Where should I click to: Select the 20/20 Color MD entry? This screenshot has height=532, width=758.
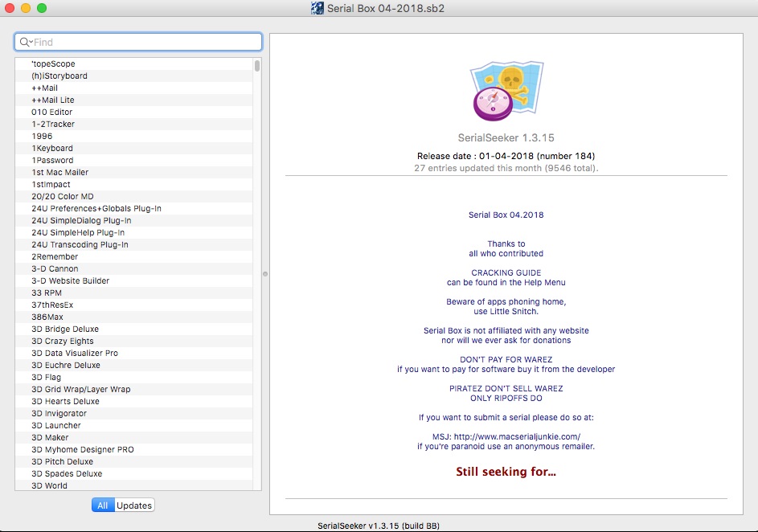point(134,197)
